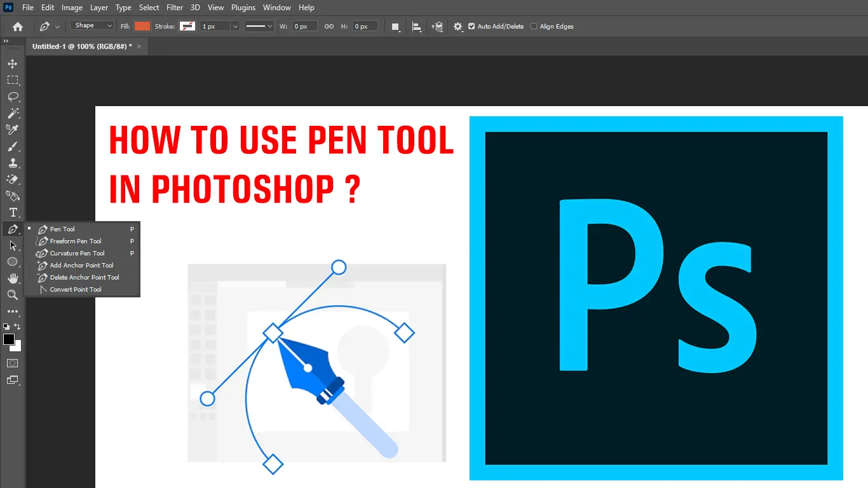This screenshot has width=868, height=488.
Task: Open the stroke line style dropdown
Action: tap(259, 26)
